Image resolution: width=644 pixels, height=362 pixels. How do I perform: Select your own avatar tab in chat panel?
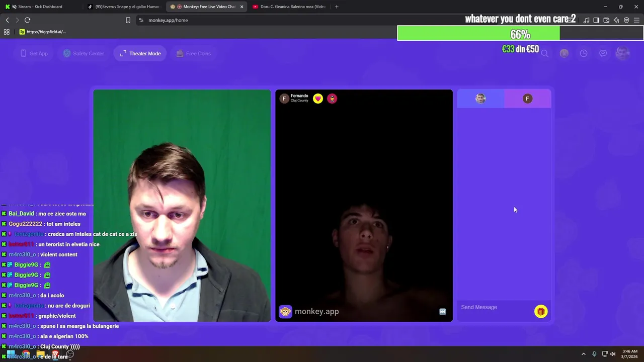tap(480, 99)
